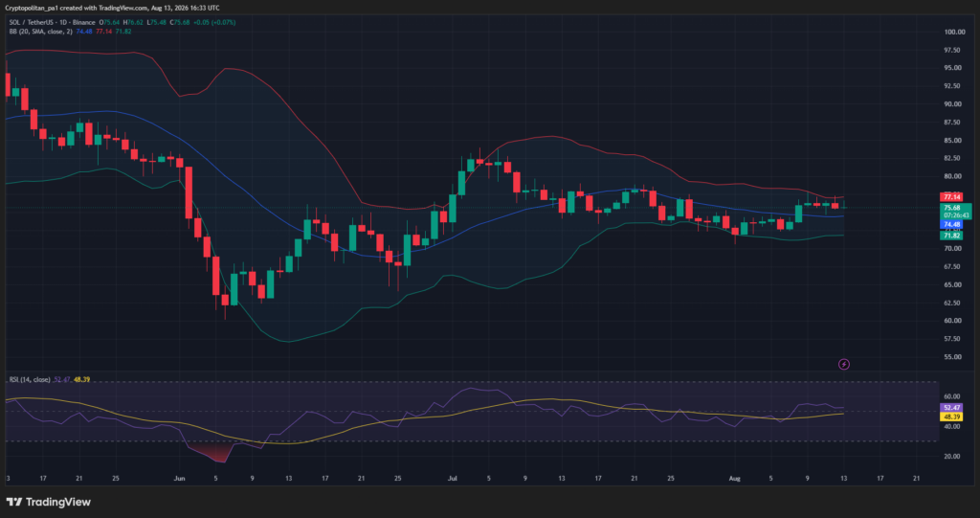Click the 95.00 price scale label
Viewport: 980px width, 518px height.
coord(952,68)
